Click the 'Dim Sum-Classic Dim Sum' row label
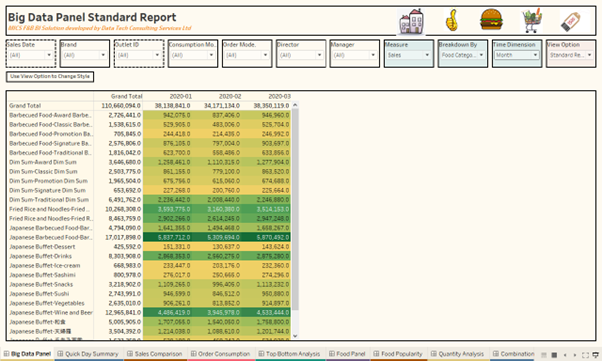602x361 pixels. click(x=43, y=172)
